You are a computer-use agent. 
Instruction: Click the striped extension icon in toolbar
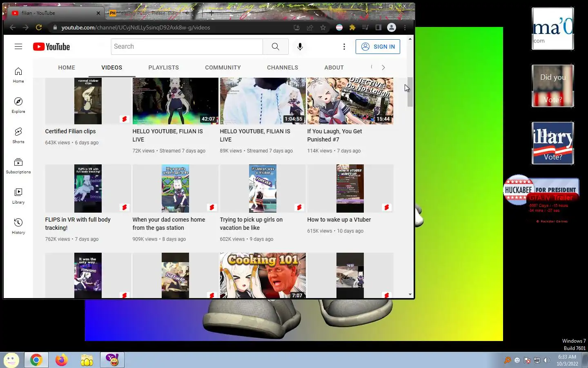339,27
